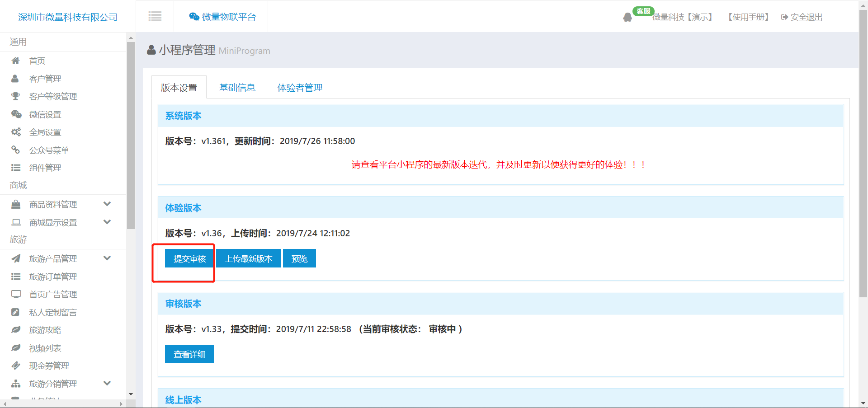Click the sidebar scrollbar down arrow
Screen dimensions: 868x408
131,394
